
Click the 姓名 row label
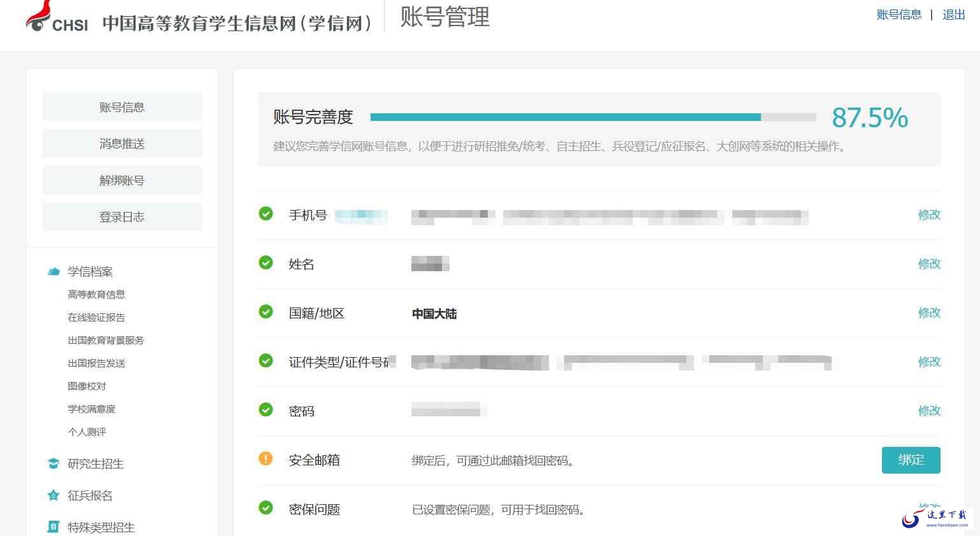(301, 264)
